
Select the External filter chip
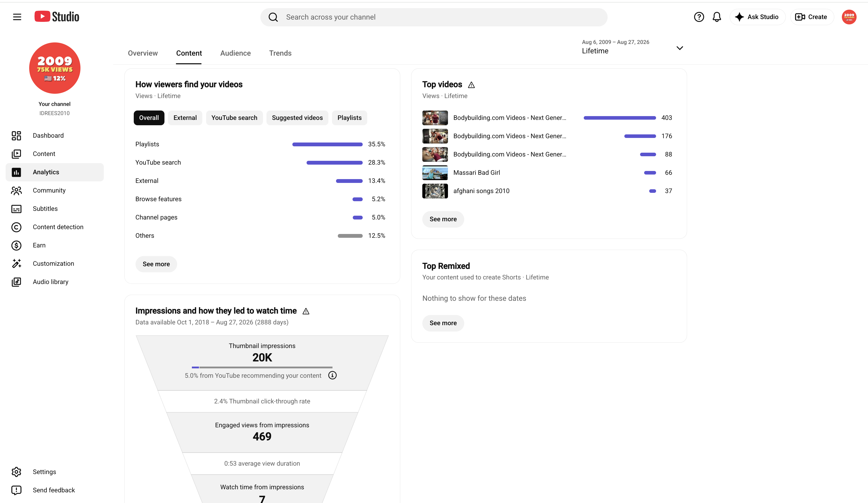point(185,118)
